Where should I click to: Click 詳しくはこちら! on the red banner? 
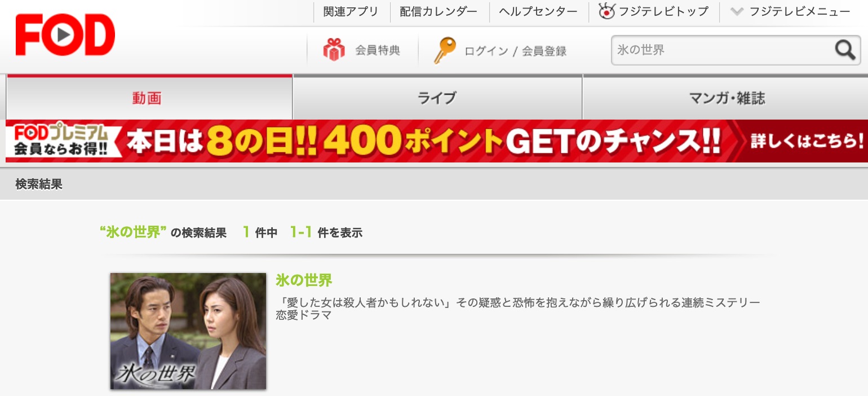(x=806, y=140)
